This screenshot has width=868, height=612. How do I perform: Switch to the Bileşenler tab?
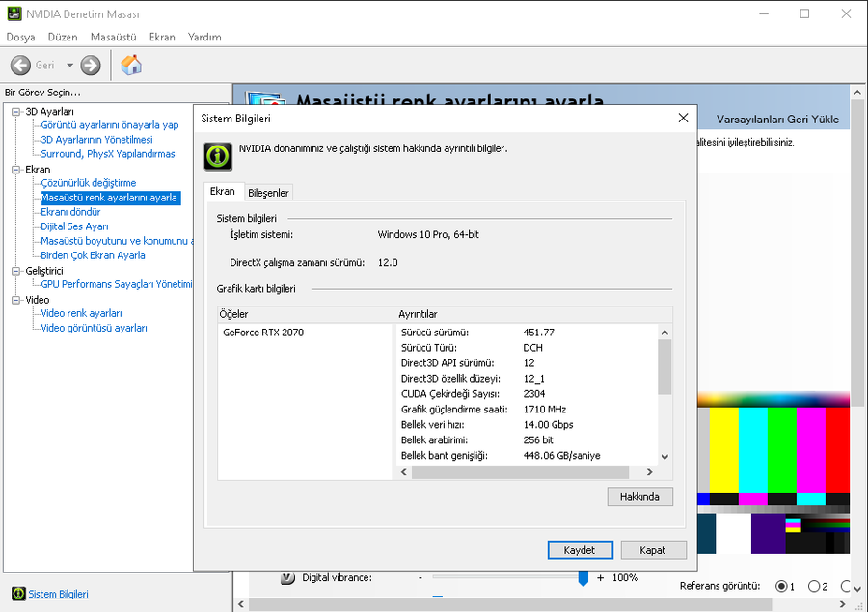click(268, 193)
